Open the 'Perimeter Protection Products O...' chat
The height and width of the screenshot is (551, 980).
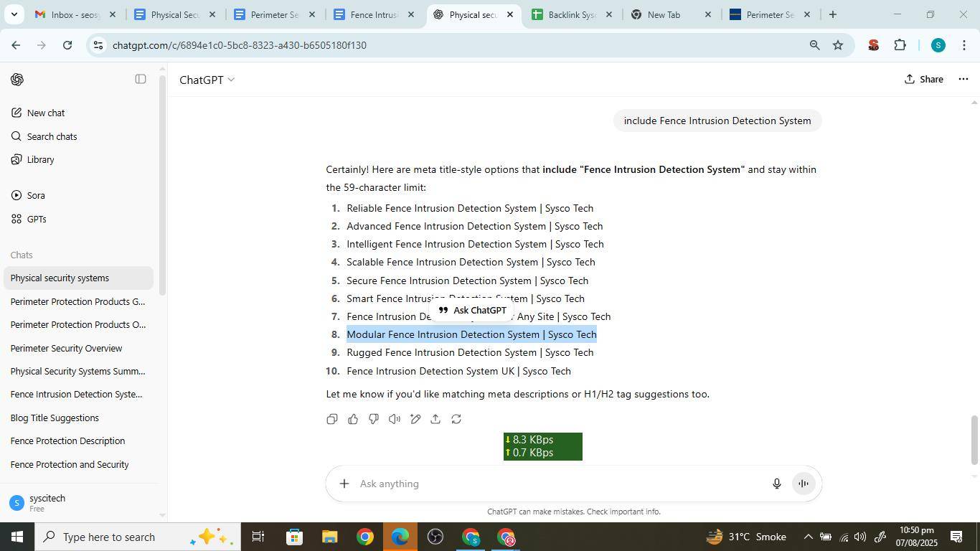(78, 324)
